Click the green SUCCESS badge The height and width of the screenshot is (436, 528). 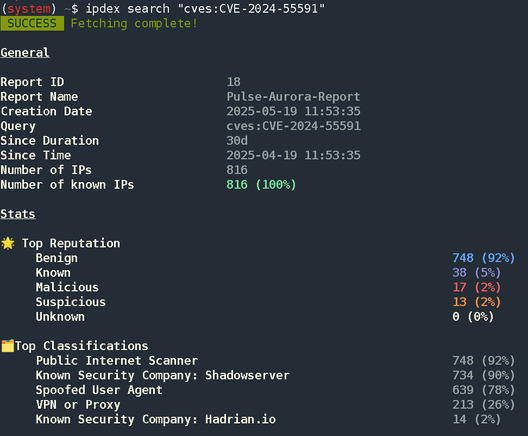click(32, 23)
